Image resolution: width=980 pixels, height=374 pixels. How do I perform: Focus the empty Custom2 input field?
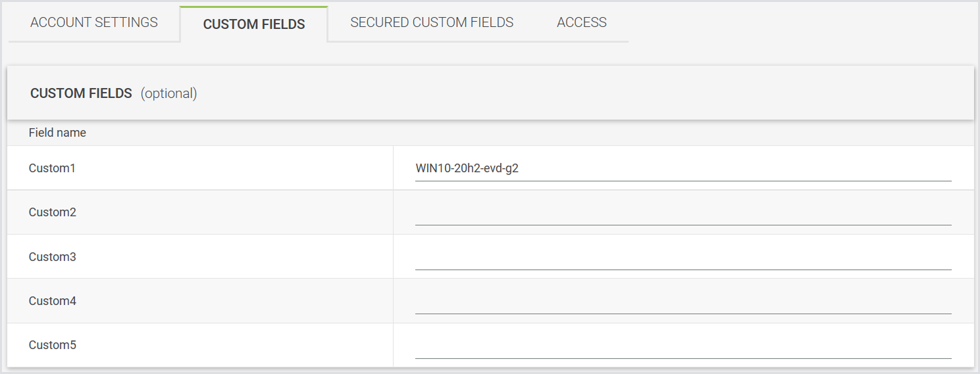(683, 213)
